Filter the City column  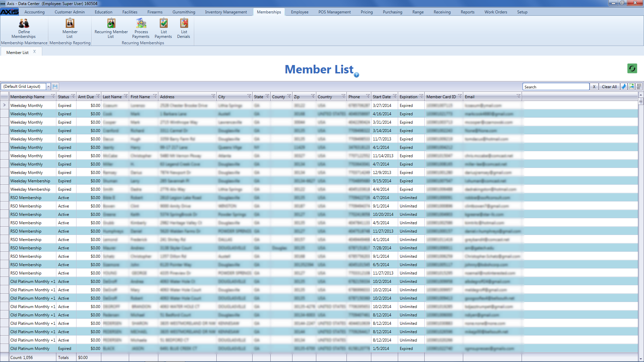tap(249, 97)
